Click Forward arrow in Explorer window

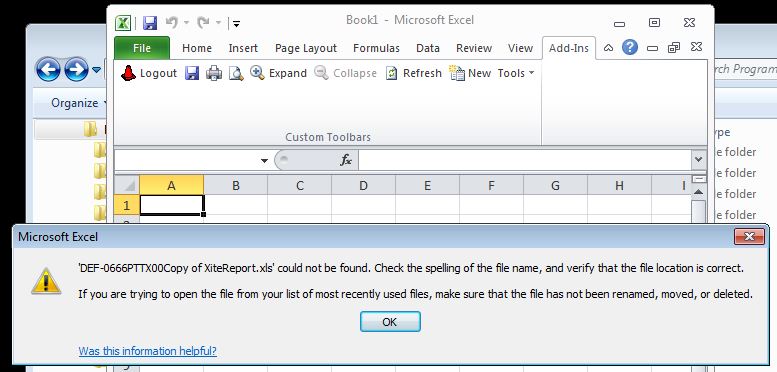pyautogui.click(x=76, y=69)
